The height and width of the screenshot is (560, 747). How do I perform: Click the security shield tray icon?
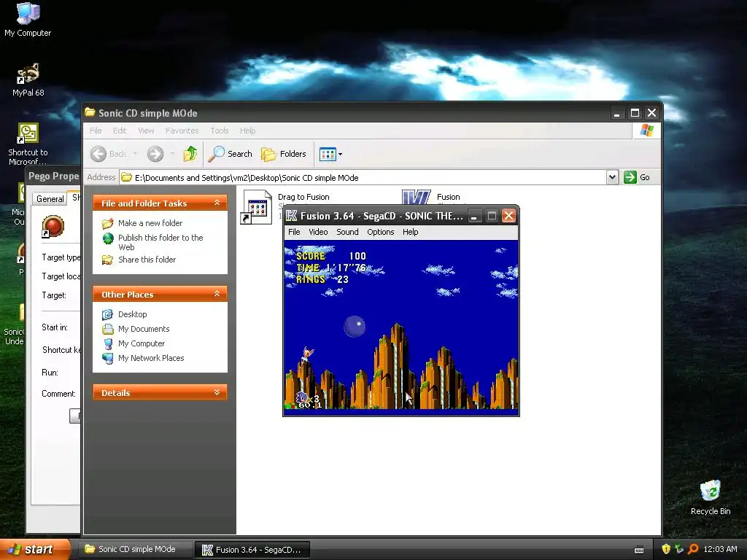point(666,549)
